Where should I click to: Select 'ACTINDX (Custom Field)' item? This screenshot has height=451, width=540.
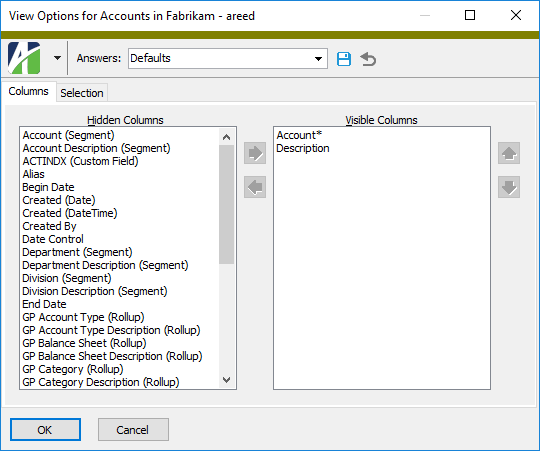[80, 161]
